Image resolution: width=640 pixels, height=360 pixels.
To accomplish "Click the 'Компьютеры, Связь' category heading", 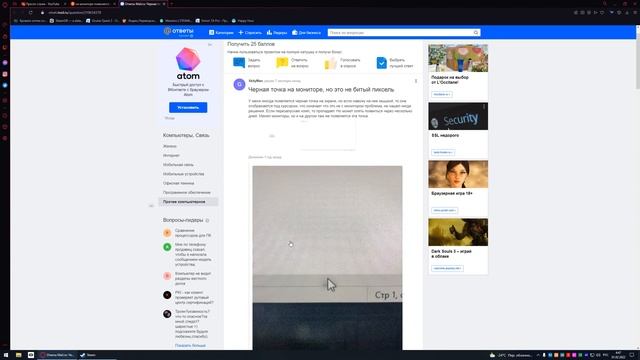I will [x=186, y=135].
